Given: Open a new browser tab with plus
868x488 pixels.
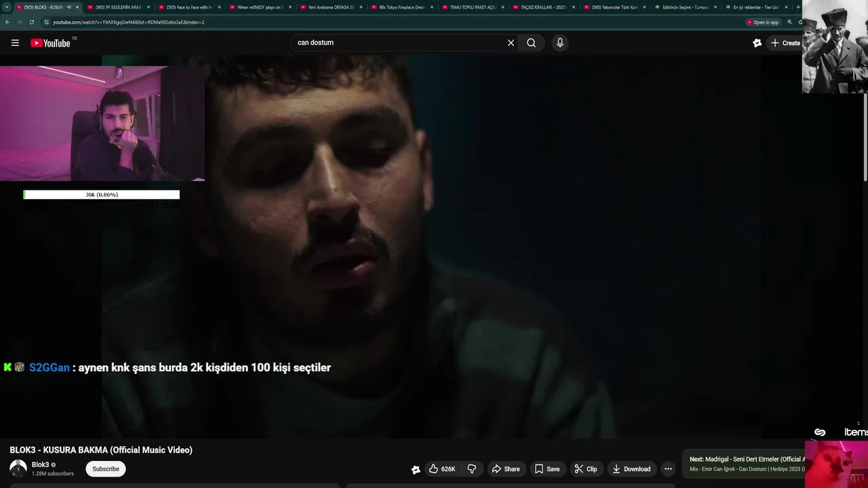Looking at the screenshot, I should [797, 7].
